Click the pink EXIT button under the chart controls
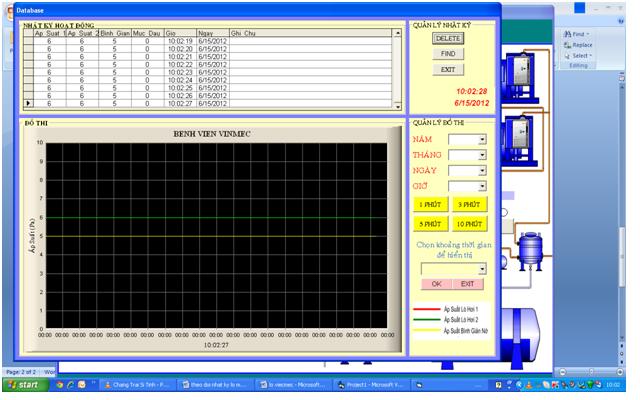Image resolution: width=640 pixels, height=400 pixels. click(467, 283)
